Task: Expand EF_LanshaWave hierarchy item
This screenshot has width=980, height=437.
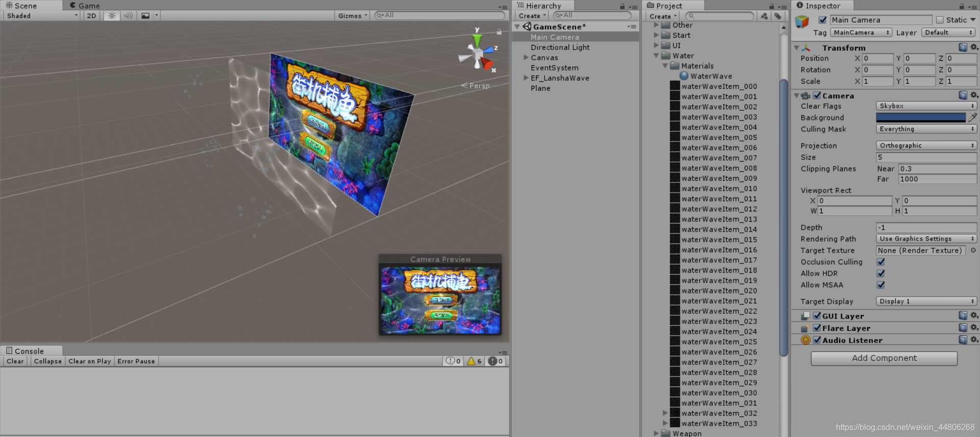Action: (x=526, y=78)
